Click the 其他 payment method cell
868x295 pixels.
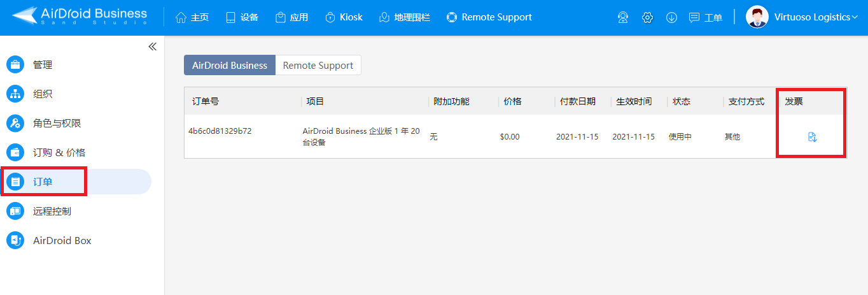[732, 136]
